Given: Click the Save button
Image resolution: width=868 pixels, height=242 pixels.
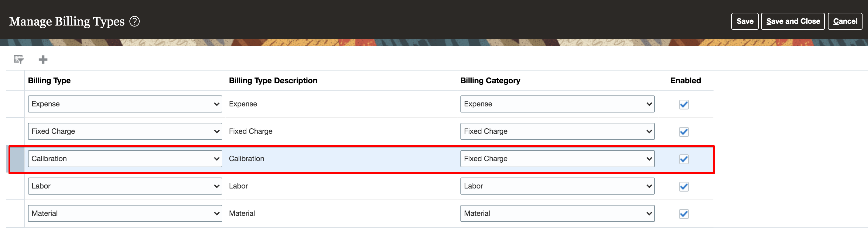Looking at the screenshot, I should coord(744,21).
